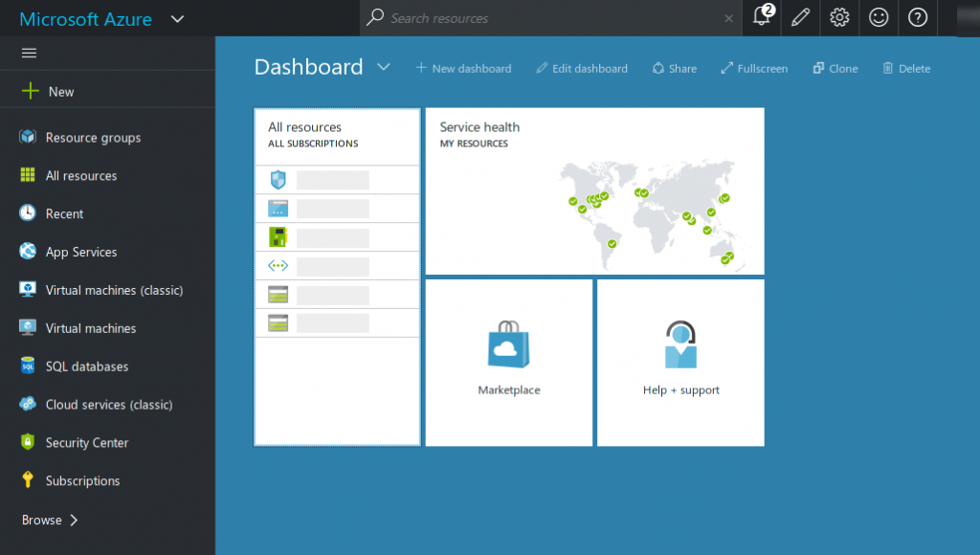
Task: Open the notifications bell icon
Action: tap(762, 17)
